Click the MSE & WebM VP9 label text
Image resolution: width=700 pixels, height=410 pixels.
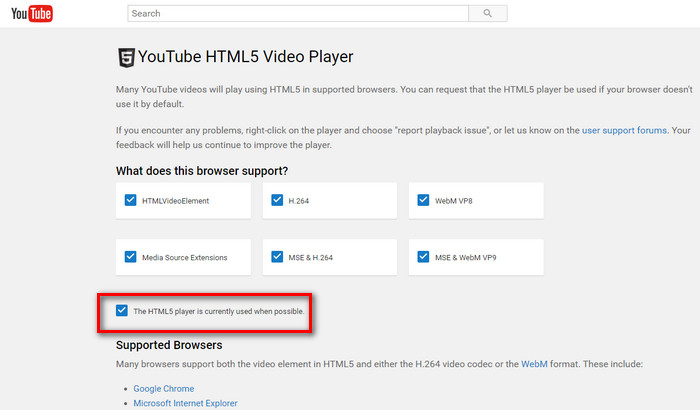pyautogui.click(x=466, y=258)
